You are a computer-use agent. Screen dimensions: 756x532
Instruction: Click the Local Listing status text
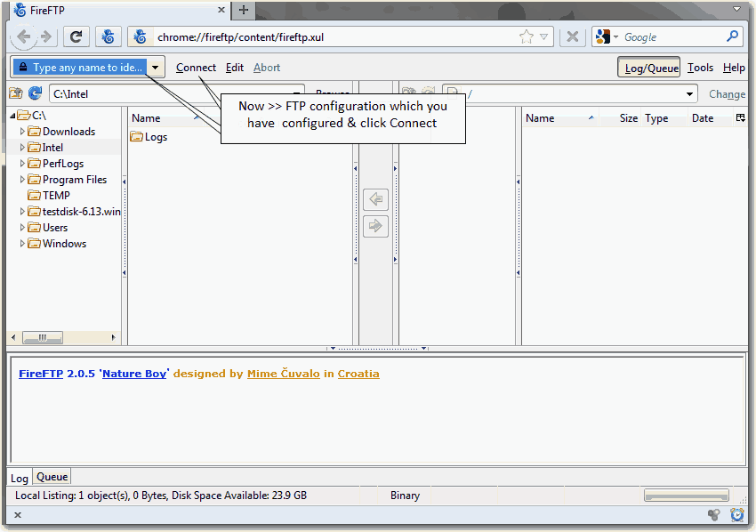[161, 496]
